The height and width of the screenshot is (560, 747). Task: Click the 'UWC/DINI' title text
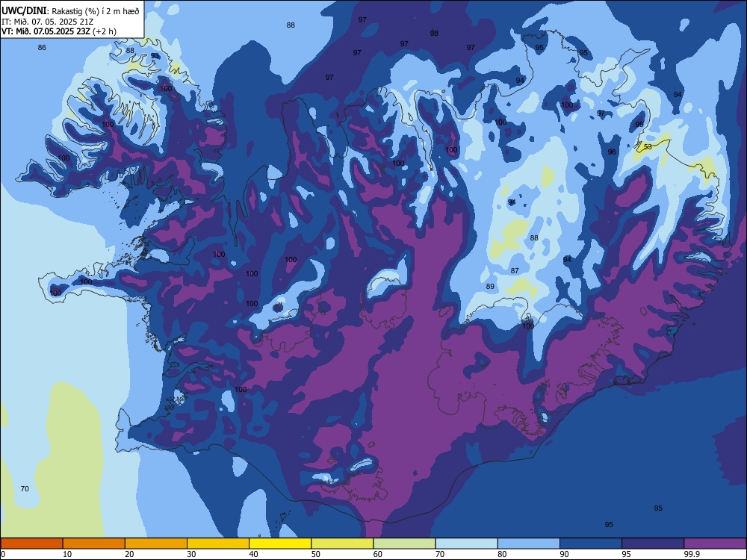[x=24, y=11]
